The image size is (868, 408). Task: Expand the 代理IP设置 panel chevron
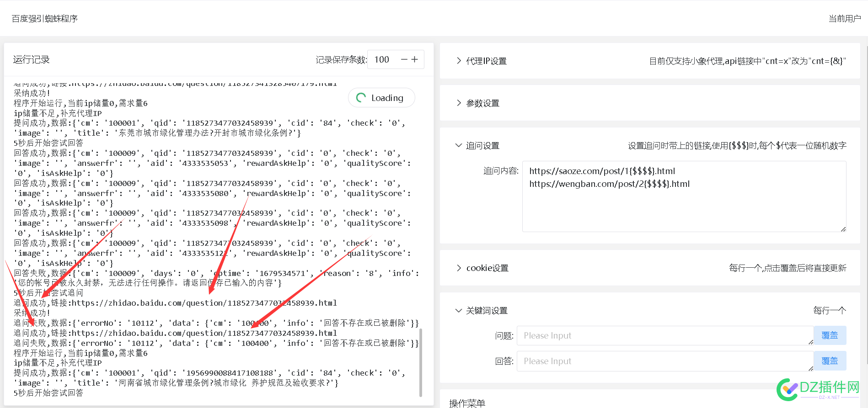click(459, 61)
